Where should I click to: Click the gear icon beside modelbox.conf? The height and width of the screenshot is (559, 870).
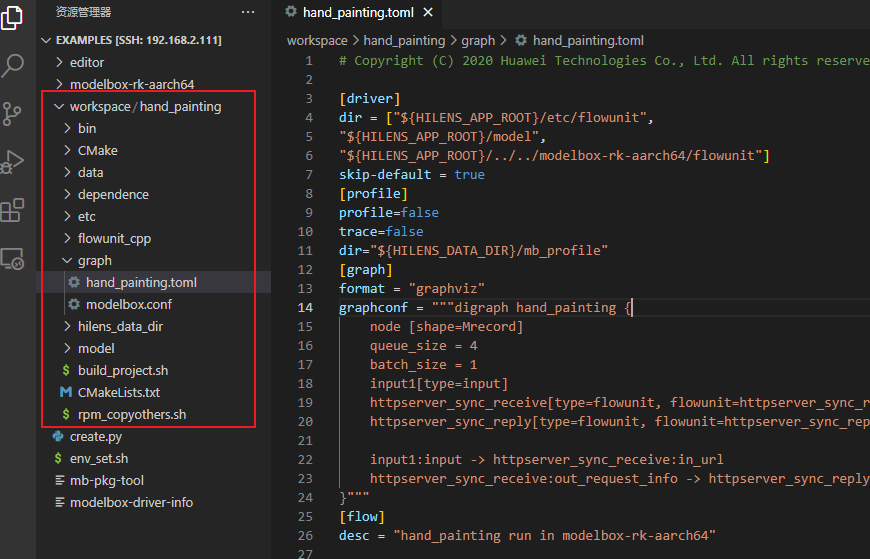tap(74, 304)
